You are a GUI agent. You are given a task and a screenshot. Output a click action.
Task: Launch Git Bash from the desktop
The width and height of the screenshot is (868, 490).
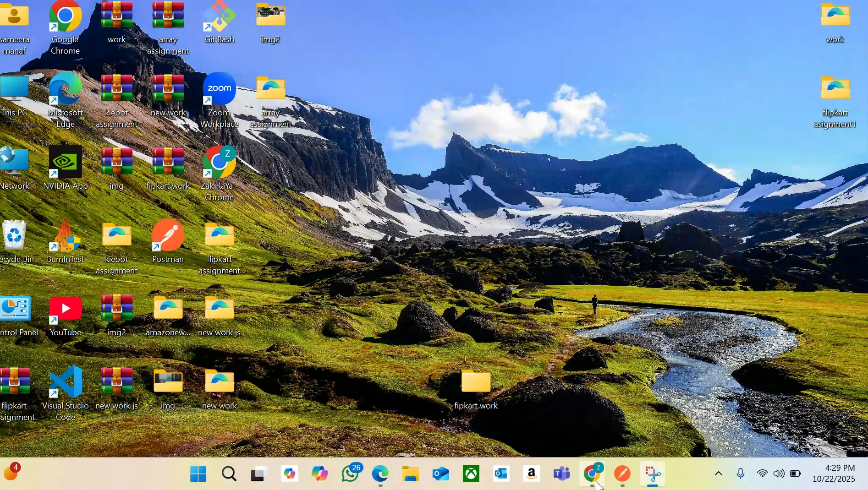tap(220, 22)
